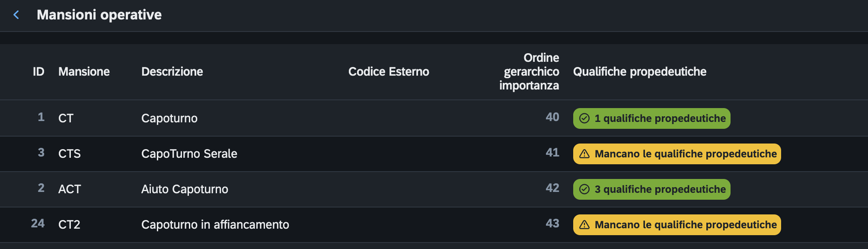
Task: Click 'Mancano le qualifiche propedeutiche' for Capoturno in affiancamento
Action: tap(677, 225)
